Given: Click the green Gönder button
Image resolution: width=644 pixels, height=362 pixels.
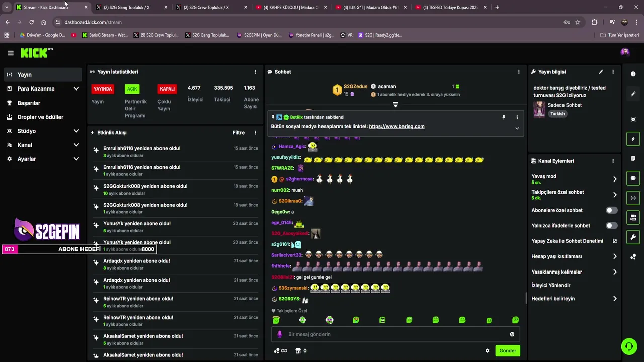Looking at the screenshot, I should point(507,351).
